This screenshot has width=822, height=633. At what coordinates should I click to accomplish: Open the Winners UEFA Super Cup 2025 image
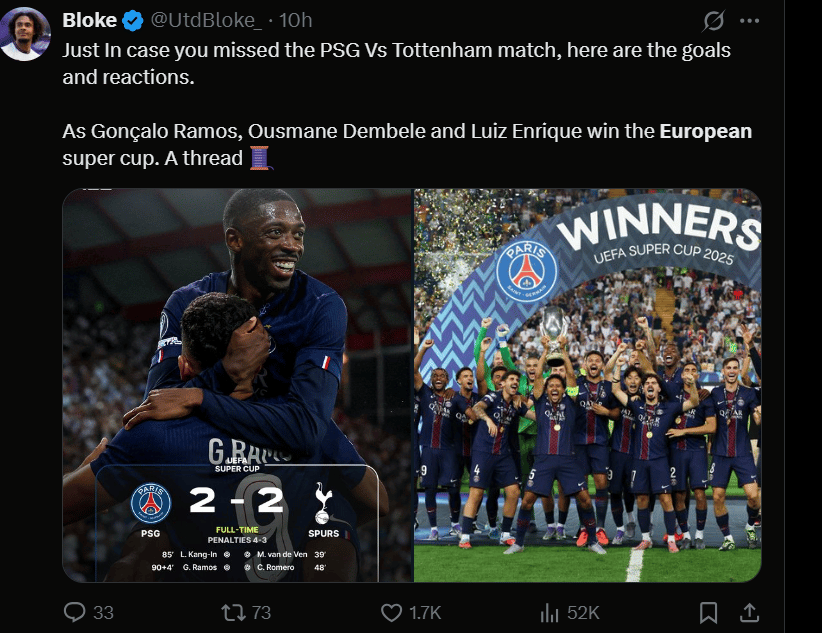(588, 385)
